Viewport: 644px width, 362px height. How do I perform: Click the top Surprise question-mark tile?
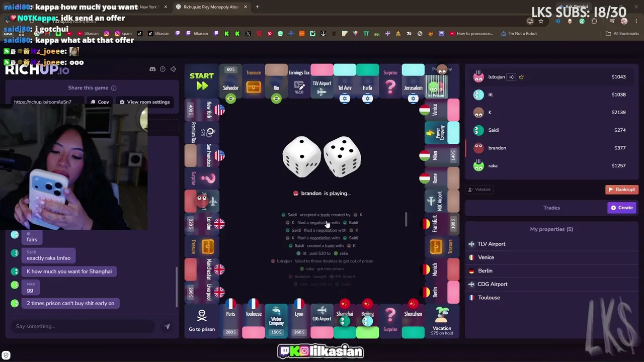click(390, 81)
